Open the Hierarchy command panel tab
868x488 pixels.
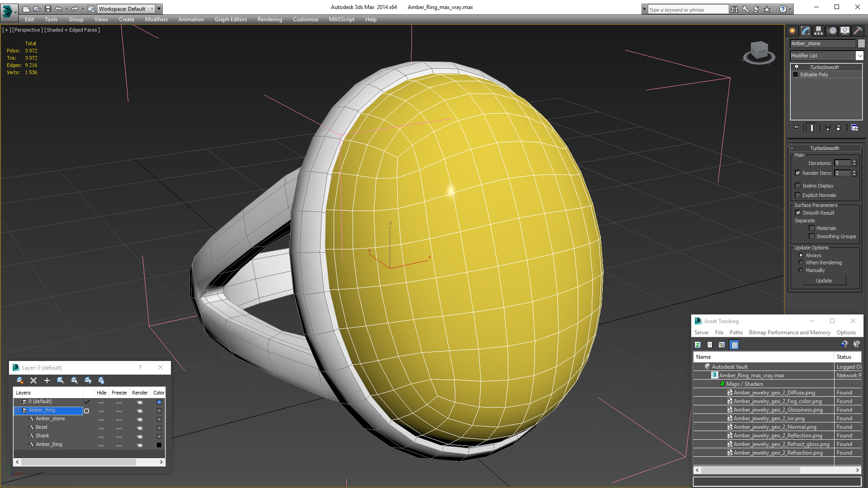click(x=818, y=31)
